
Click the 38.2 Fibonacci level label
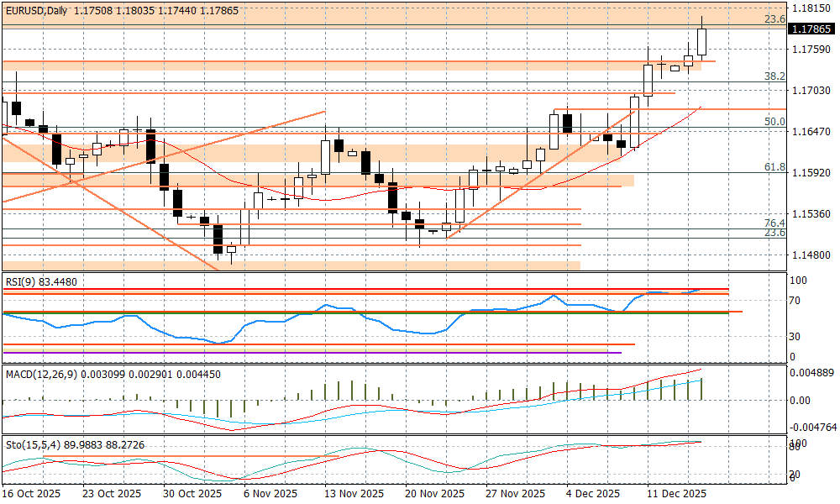coord(774,76)
